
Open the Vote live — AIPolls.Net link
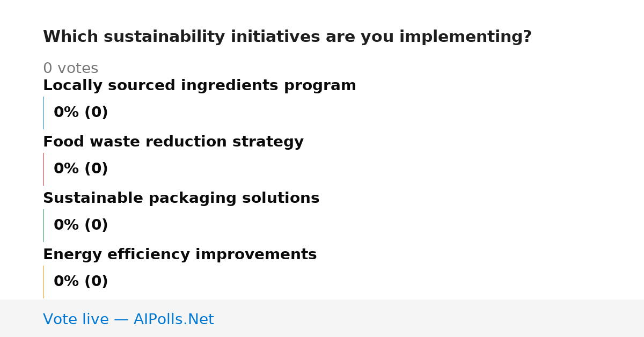(128, 319)
